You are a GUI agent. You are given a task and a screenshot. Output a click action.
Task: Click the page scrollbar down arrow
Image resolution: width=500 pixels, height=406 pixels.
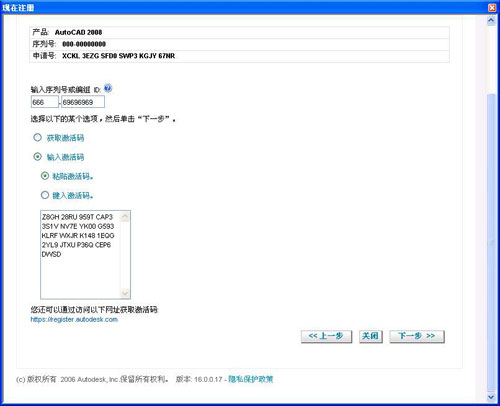point(491,397)
